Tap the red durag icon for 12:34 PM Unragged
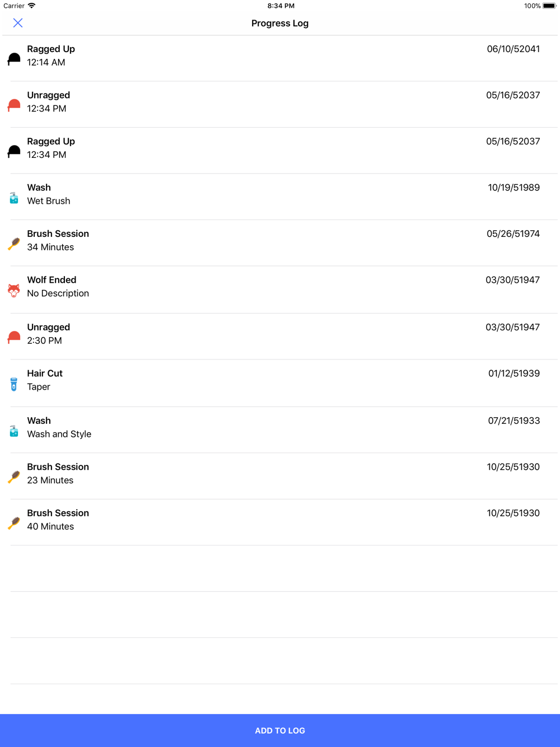The image size is (560, 747). (x=14, y=105)
